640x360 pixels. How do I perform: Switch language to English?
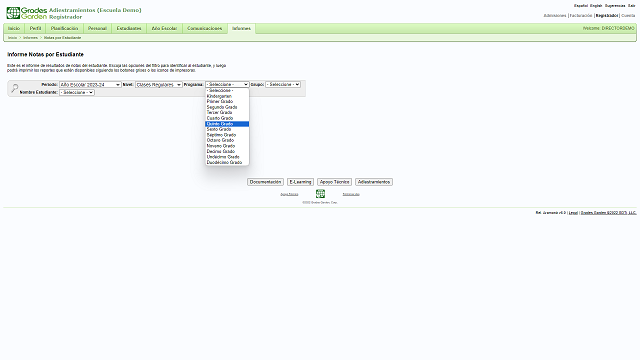(596, 6)
